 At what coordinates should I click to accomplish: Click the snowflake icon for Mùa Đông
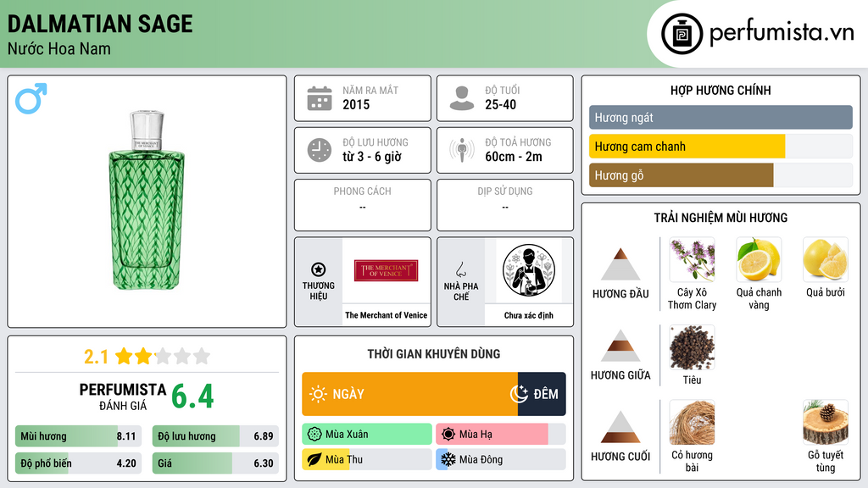pos(448,459)
